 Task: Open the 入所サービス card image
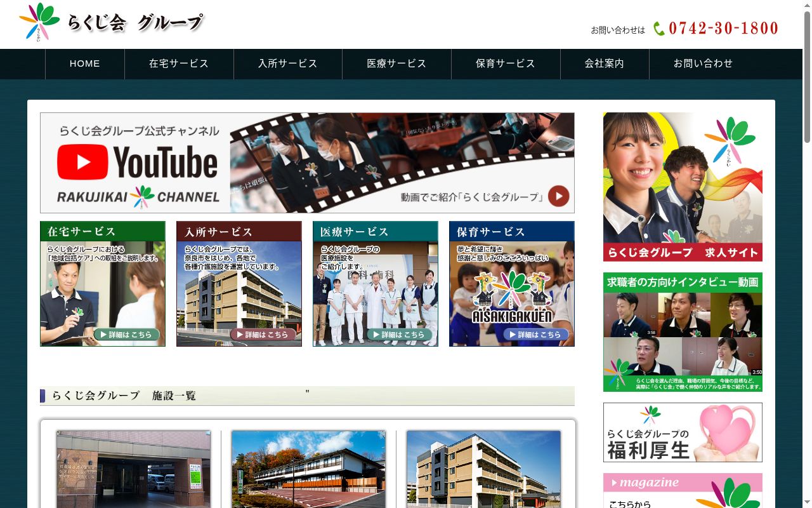[239, 284]
